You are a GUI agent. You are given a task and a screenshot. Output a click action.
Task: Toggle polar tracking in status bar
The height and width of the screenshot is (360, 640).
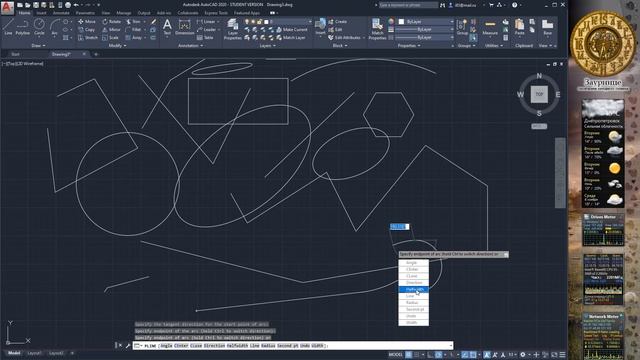438,355
